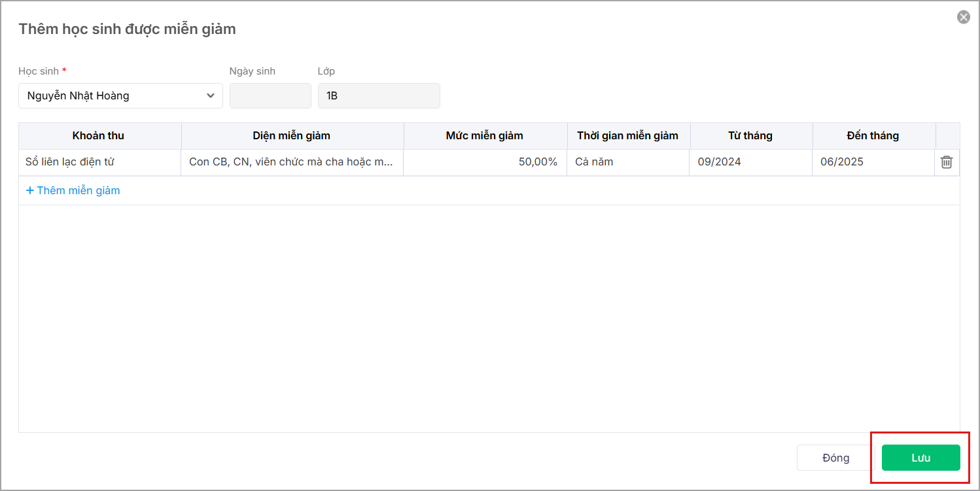Close the dialog with the X icon
This screenshot has width=980, height=491.
pyautogui.click(x=964, y=17)
